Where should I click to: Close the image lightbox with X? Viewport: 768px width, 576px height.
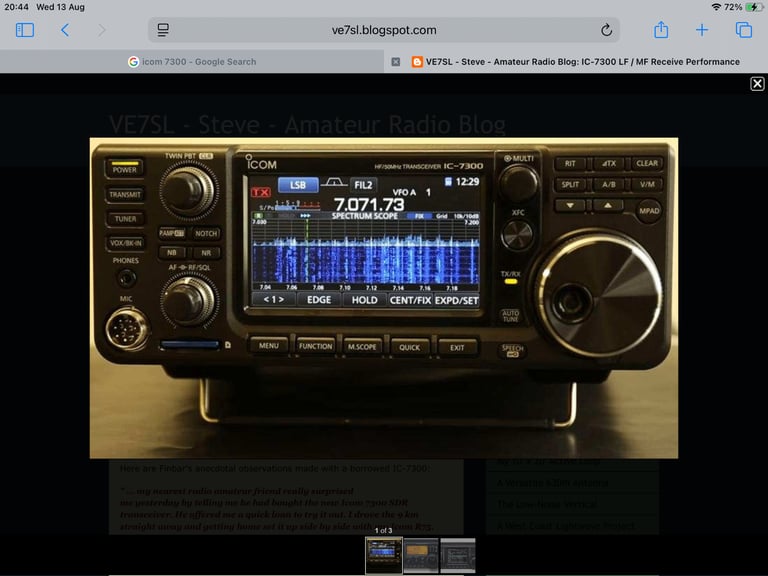[757, 84]
